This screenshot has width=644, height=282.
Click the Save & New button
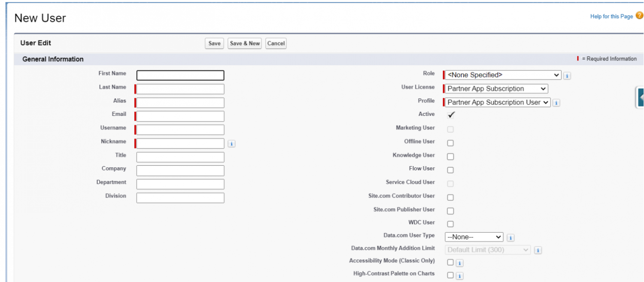245,43
